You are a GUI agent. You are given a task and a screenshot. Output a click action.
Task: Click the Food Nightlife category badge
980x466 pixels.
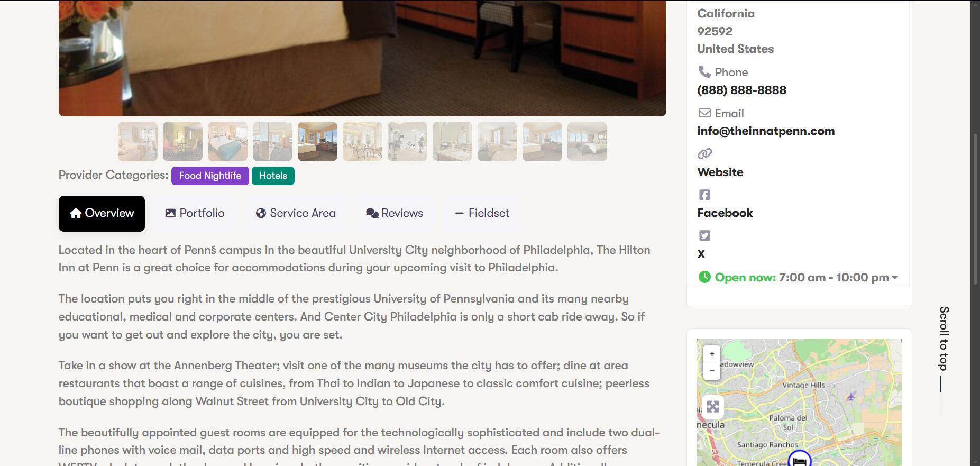210,176
